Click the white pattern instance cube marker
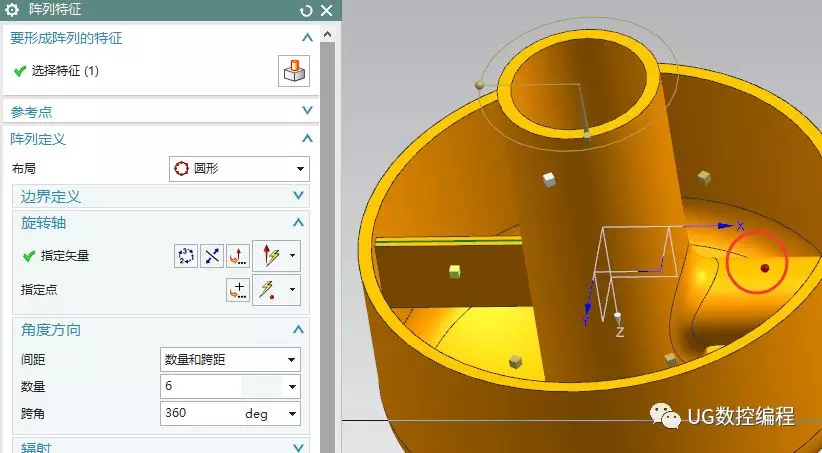Image resolution: width=822 pixels, height=453 pixels. [x=548, y=179]
